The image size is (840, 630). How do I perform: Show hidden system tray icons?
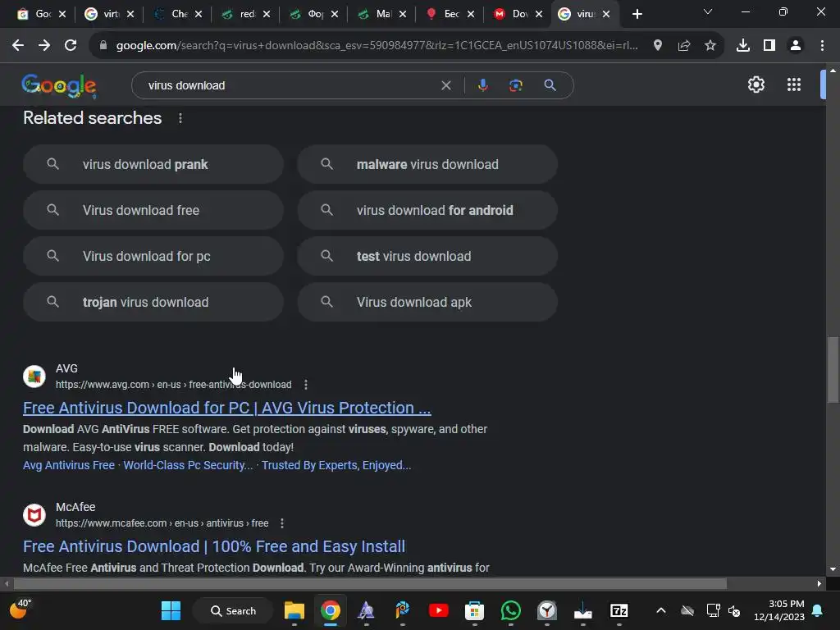pyautogui.click(x=661, y=610)
